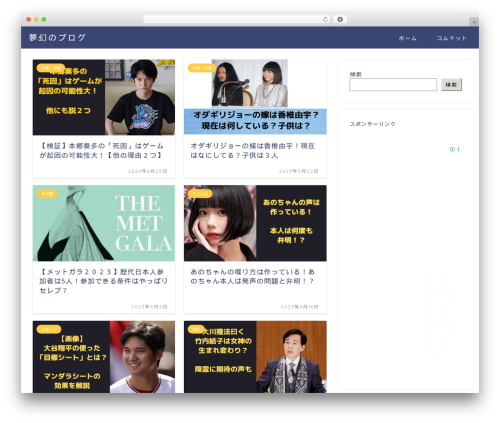Click the date 2023年6月25日

point(148,171)
